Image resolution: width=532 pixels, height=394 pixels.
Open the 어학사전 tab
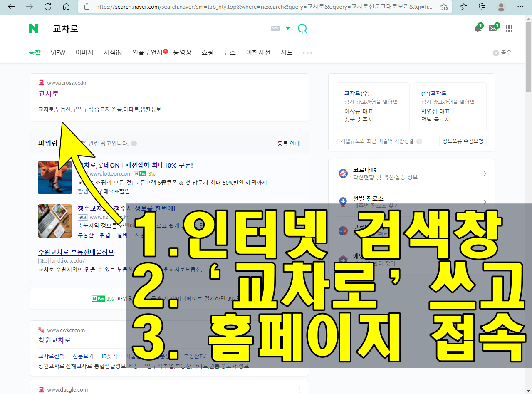tap(258, 52)
